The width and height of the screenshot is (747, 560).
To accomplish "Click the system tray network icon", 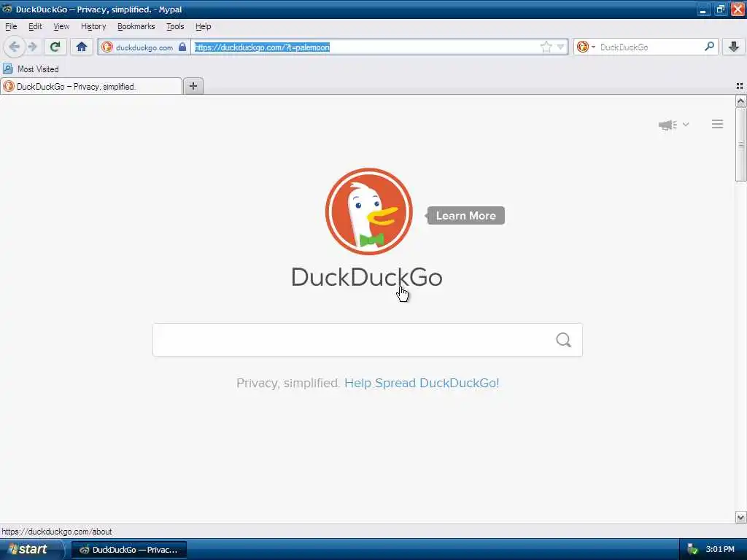I will pos(692,550).
